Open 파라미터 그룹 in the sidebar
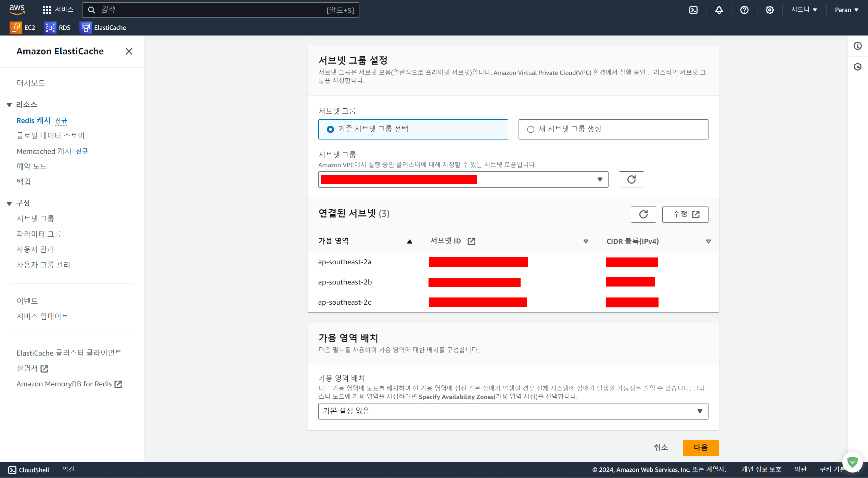Screen dimensions: 868x478 pyautogui.click(x=39, y=234)
